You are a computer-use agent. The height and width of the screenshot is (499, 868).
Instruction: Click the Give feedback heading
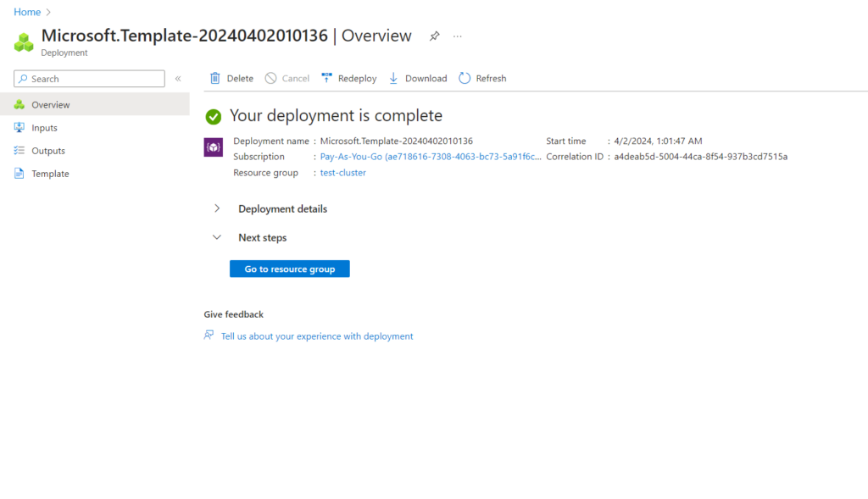pos(234,314)
